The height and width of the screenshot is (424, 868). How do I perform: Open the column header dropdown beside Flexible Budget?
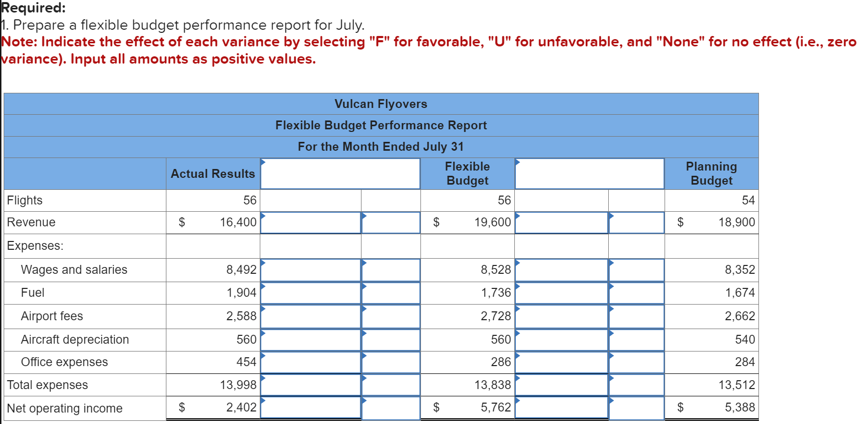[589, 174]
